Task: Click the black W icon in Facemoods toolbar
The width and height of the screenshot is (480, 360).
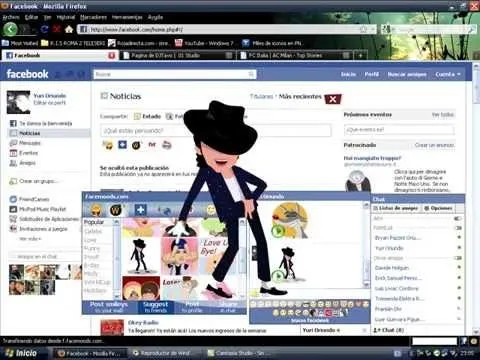Action: 115,210
